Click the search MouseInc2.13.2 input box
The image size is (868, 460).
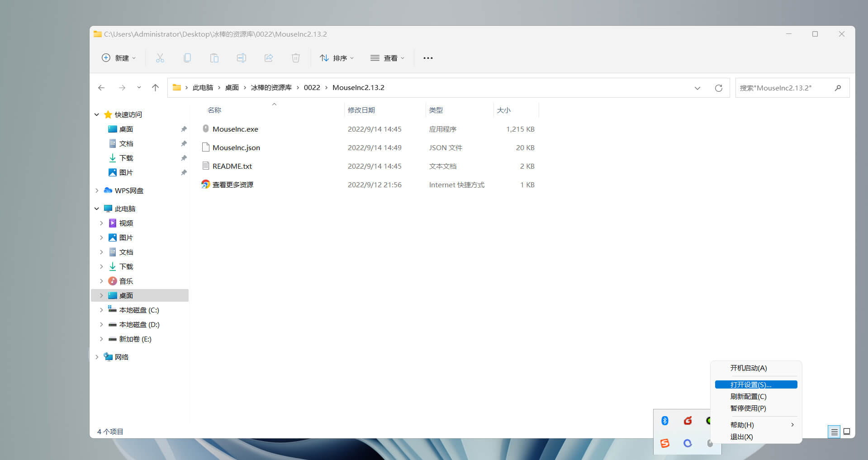[x=785, y=88]
